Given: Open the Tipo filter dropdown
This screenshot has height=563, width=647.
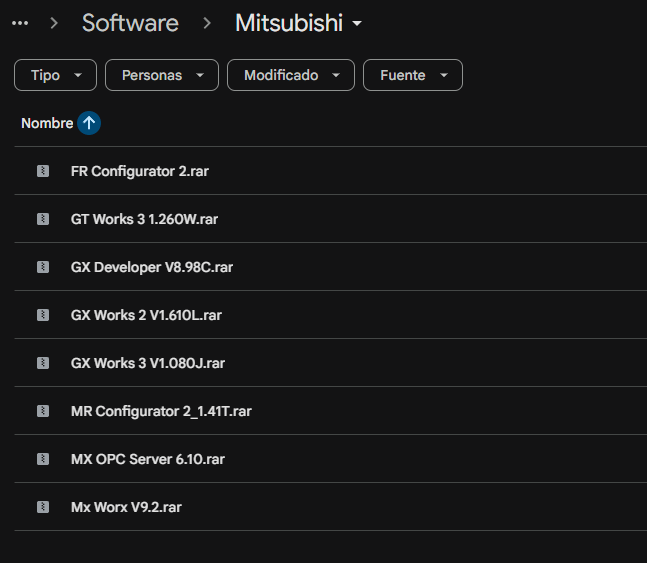Looking at the screenshot, I should tap(55, 75).
